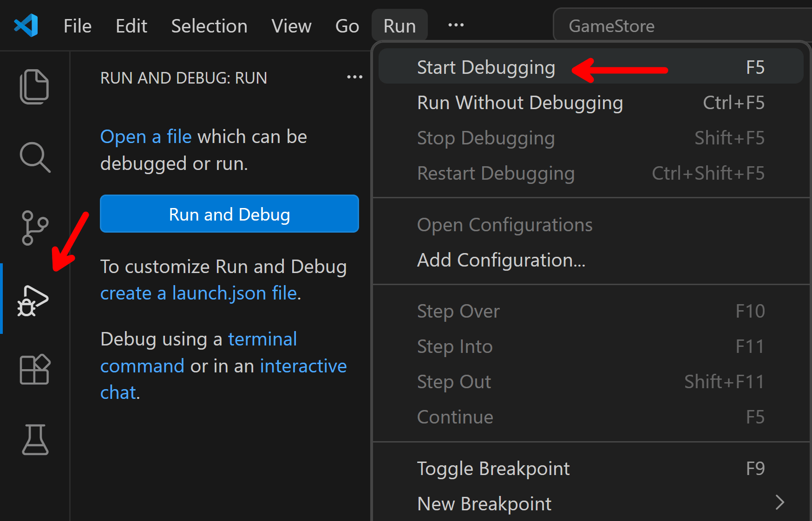
Task: Click the VS Code logo icon
Action: pyautogui.click(x=26, y=26)
